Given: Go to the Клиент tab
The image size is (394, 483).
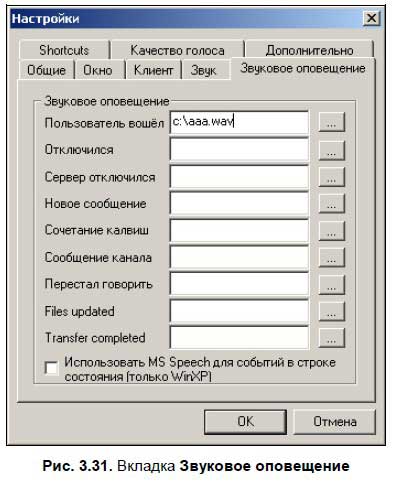Looking at the screenshot, I should point(153,70).
